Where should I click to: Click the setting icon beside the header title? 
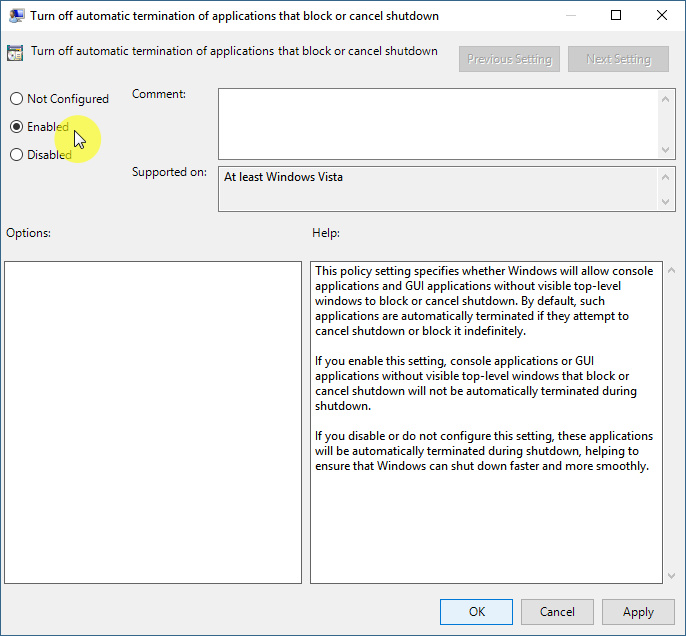coord(16,53)
